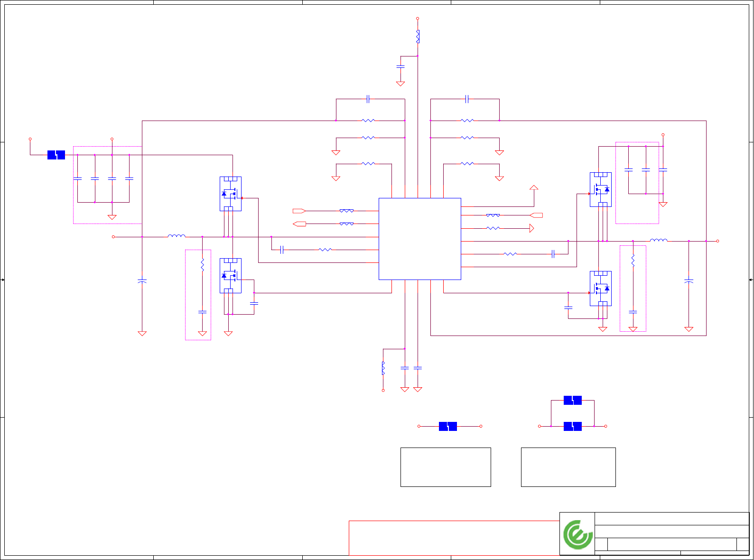Click the left empty note box

point(446,467)
